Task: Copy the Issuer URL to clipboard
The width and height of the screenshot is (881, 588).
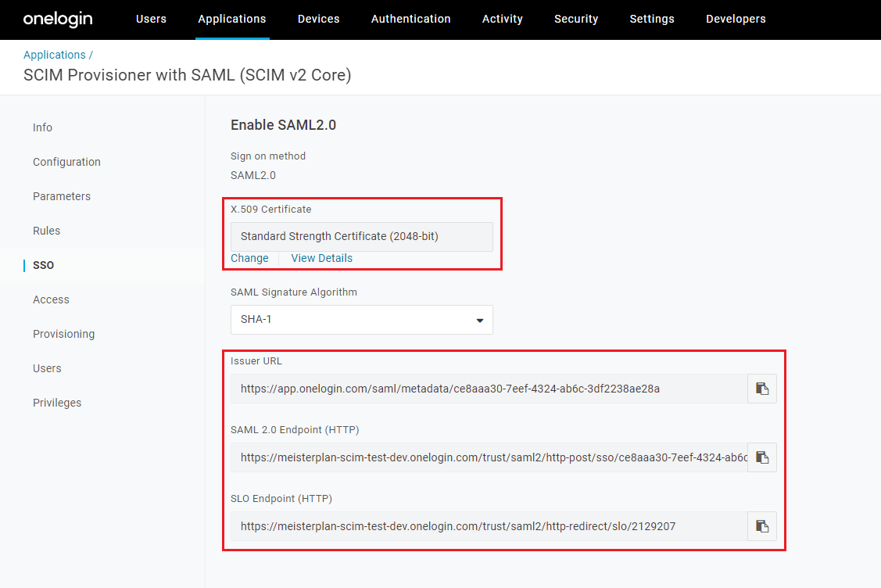Action: (762, 389)
